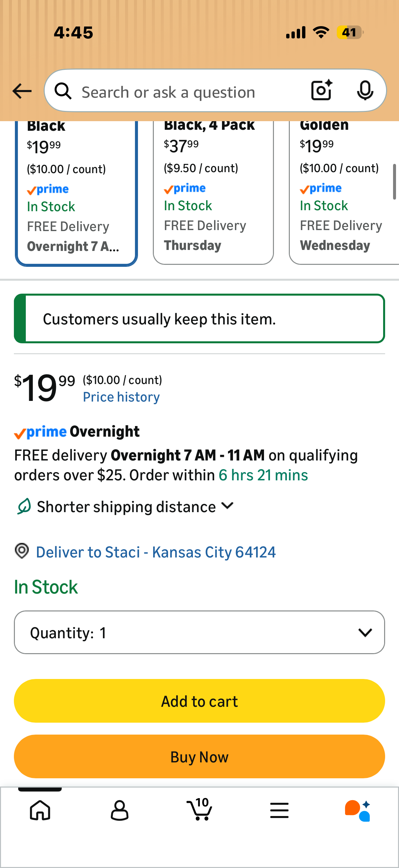399x868 pixels.
Task: Click the Quantity dropdown chevron arrow
Action: (x=365, y=632)
